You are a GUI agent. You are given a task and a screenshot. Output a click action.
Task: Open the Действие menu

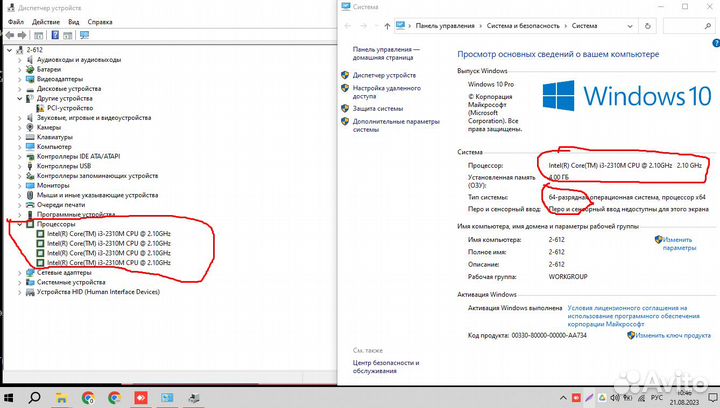46,22
